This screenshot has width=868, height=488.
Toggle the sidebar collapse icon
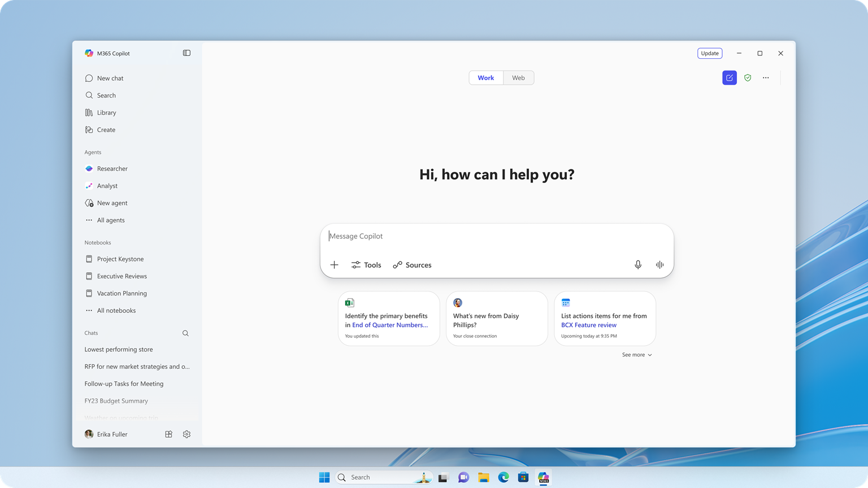186,53
